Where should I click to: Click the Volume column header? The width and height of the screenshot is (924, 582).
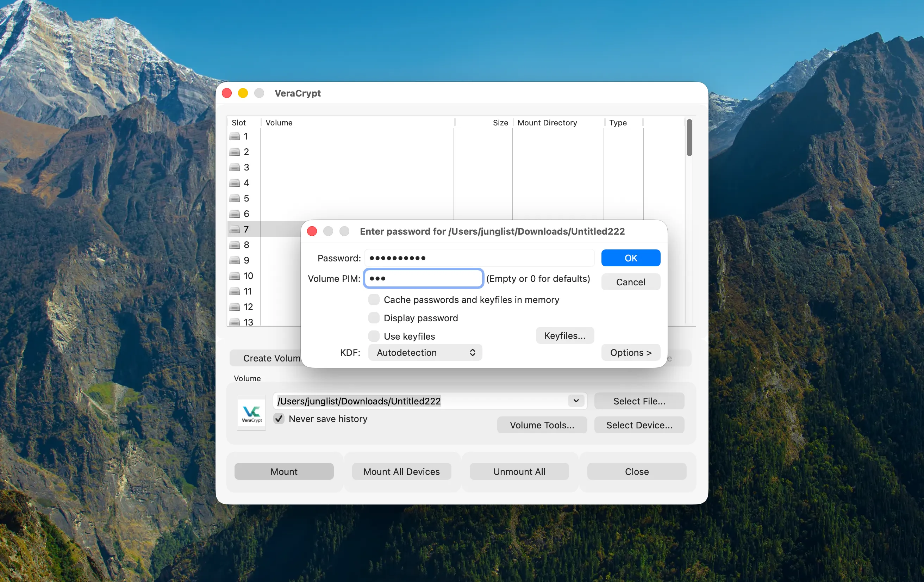click(358, 123)
